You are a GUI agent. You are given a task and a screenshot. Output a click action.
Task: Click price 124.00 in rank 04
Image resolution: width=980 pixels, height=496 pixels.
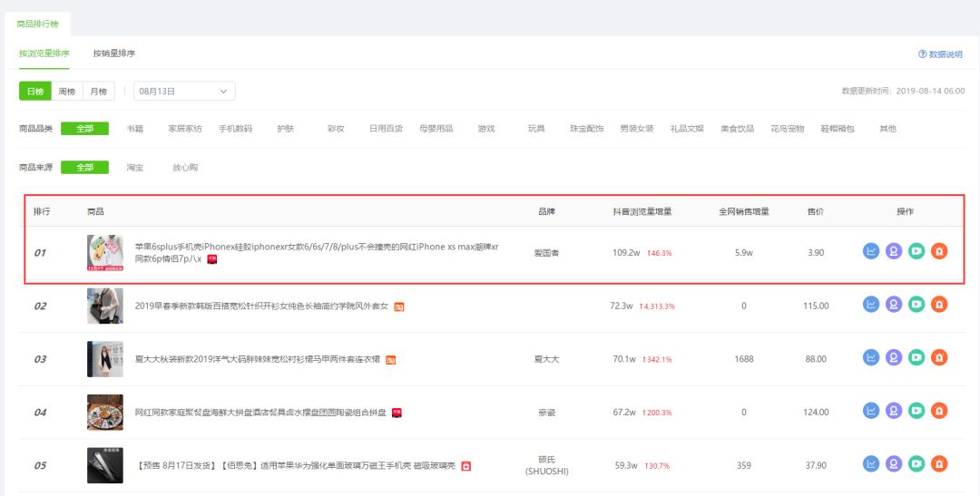816,413
